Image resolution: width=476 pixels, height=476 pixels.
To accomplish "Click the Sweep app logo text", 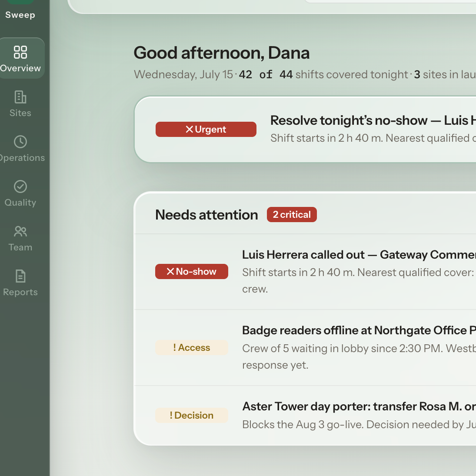I will point(20,15).
